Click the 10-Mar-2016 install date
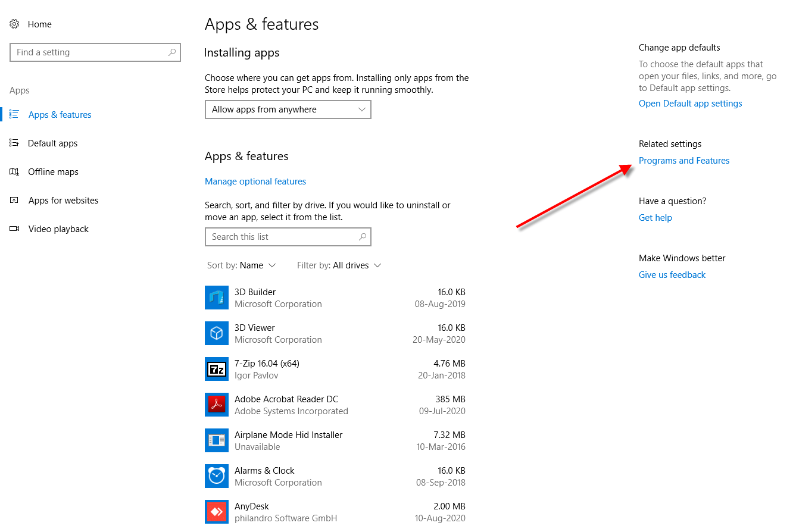 coord(441,447)
